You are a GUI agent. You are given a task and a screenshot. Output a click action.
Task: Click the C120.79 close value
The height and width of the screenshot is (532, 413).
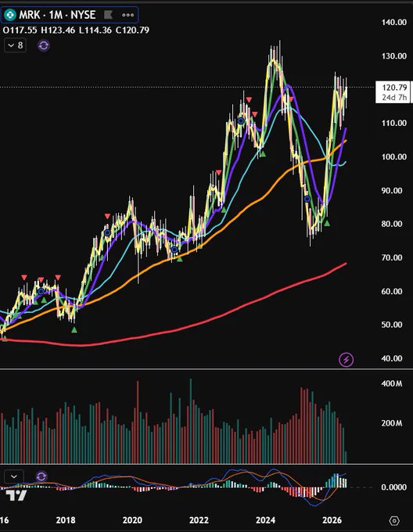[132, 31]
